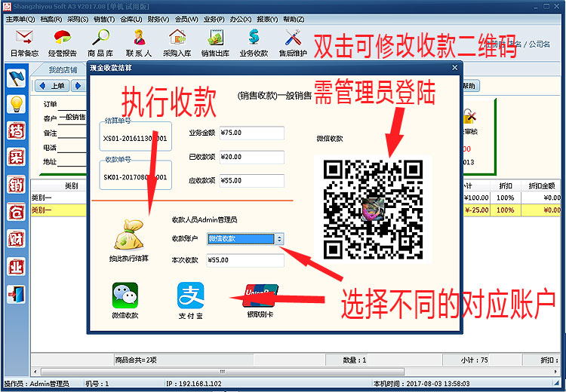Viewport: 566px width, 392px height.
Task: Open the 财务(V) menu
Action: coord(158,19)
